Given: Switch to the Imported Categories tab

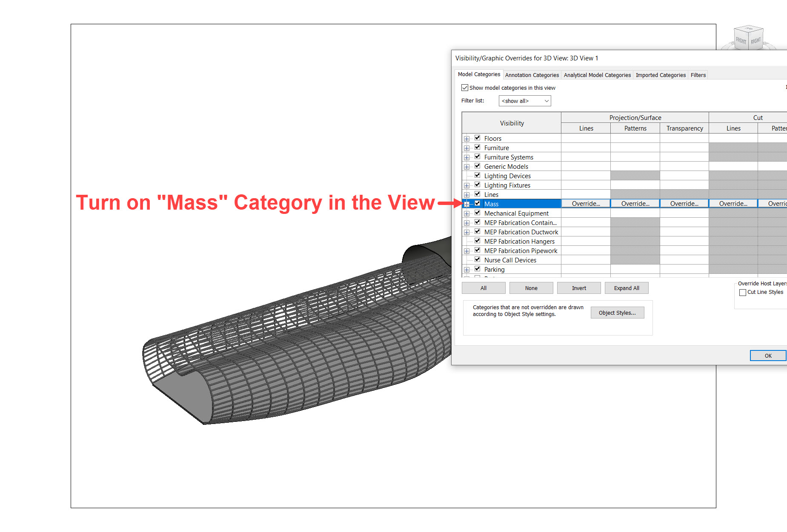Looking at the screenshot, I should (661, 75).
